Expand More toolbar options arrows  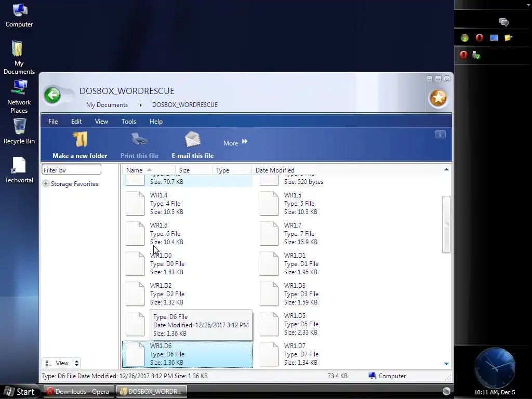point(245,142)
